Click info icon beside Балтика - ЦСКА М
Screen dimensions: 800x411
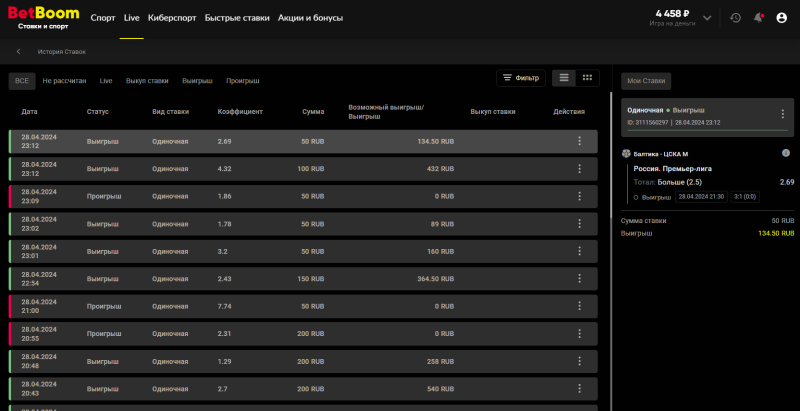pyautogui.click(x=785, y=153)
